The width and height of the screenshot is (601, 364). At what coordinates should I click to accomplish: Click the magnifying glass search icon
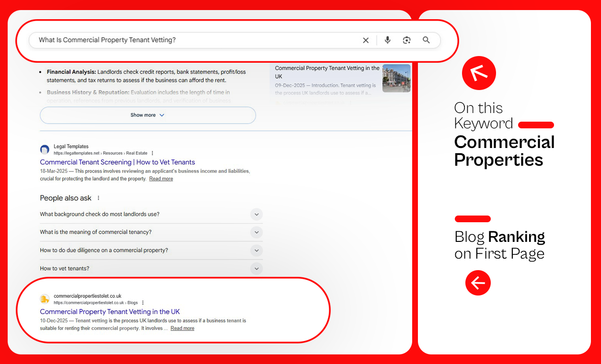click(426, 40)
